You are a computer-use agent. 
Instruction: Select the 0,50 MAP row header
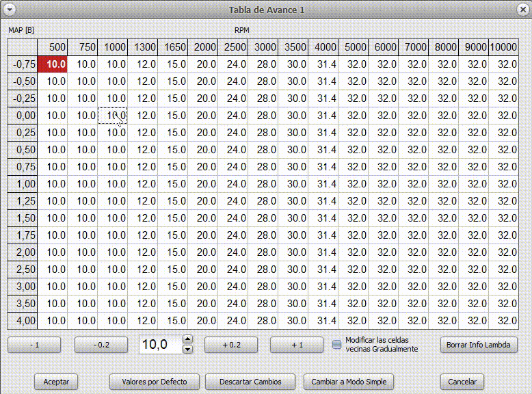23,150
